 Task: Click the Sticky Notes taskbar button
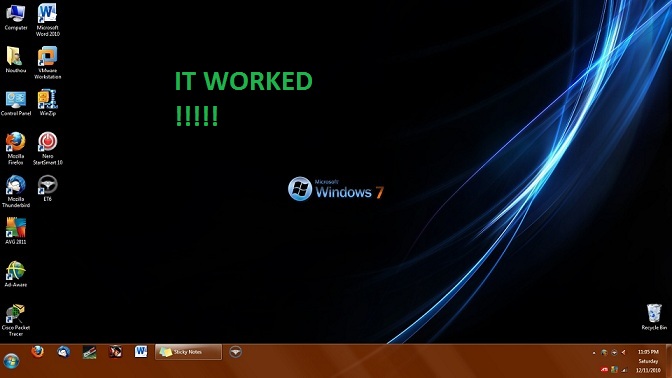tap(189, 352)
